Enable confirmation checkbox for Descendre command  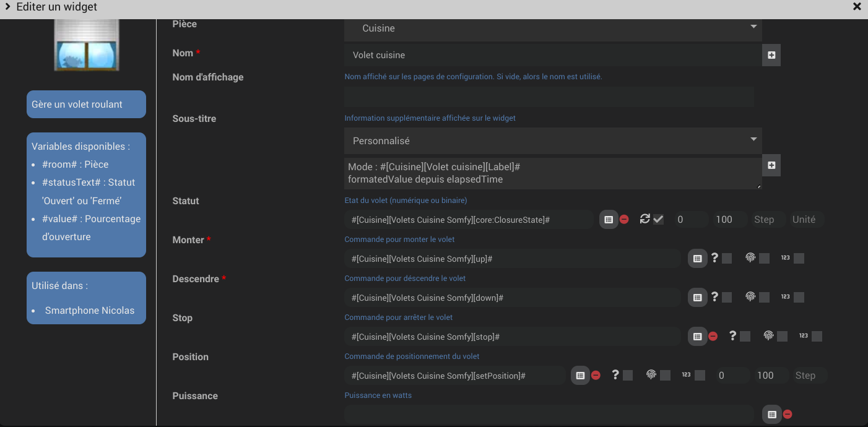tap(727, 298)
